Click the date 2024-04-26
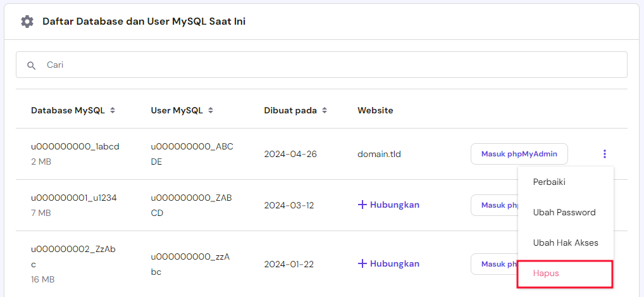644x297 pixels. tap(290, 155)
